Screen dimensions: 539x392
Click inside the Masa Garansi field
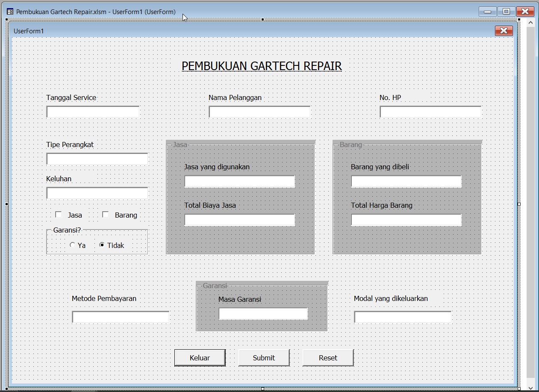point(263,313)
